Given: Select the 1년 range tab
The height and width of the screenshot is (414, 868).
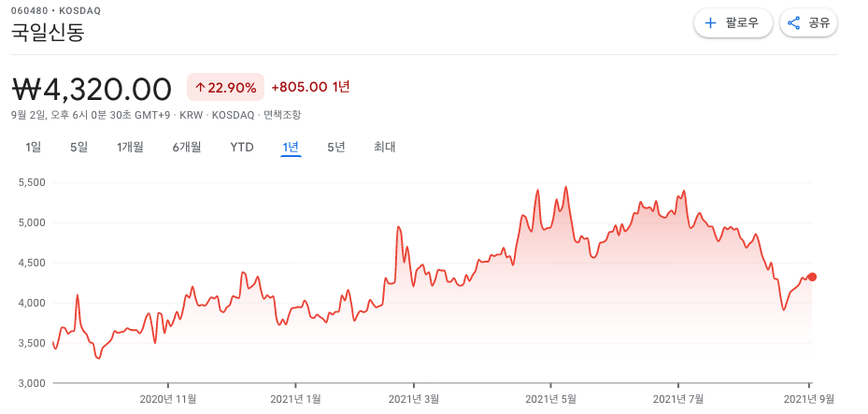Looking at the screenshot, I should 291,148.
